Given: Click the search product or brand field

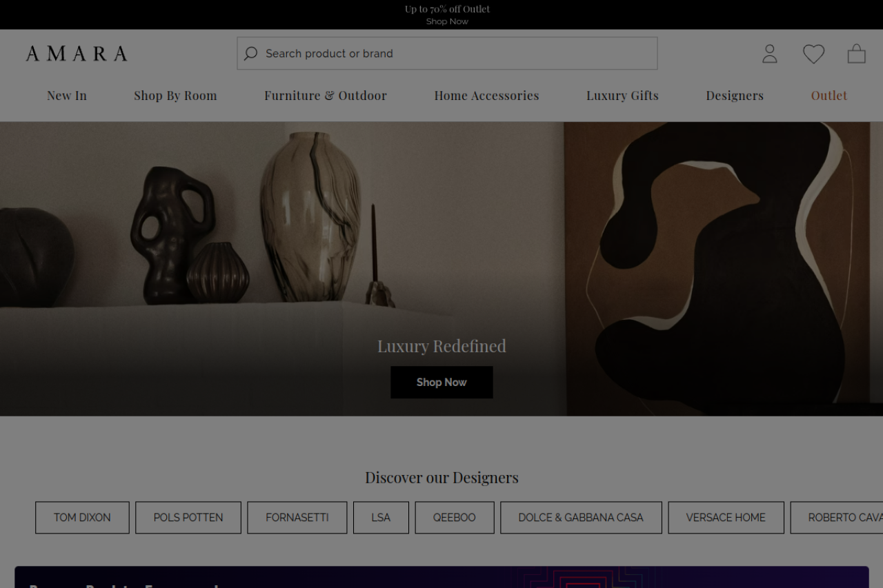Looking at the screenshot, I should [x=455, y=54].
